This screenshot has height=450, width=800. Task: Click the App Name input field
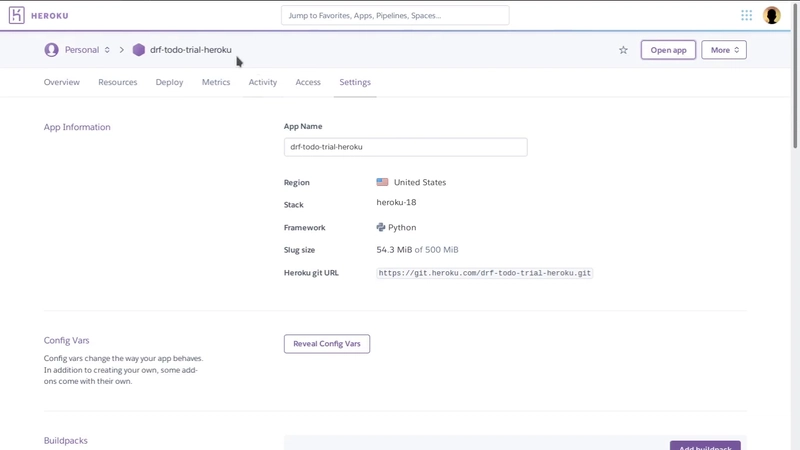406,147
